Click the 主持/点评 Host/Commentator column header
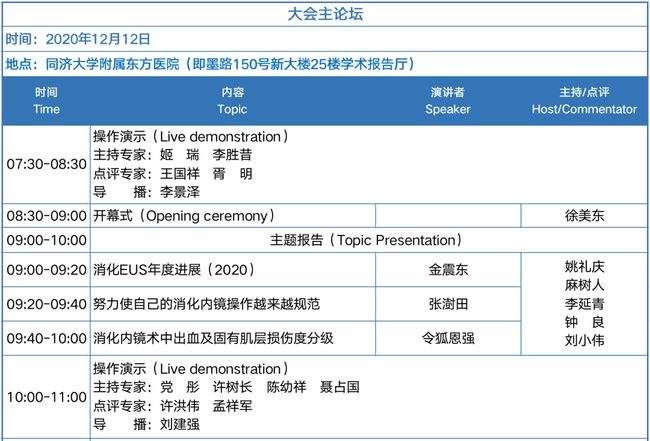This screenshot has width=650, height=441. pyautogui.click(x=584, y=101)
